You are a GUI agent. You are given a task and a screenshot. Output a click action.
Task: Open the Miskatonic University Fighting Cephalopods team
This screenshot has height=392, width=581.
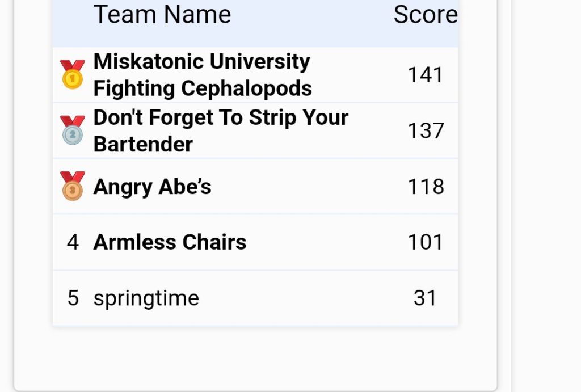pyautogui.click(x=203, y=75)
